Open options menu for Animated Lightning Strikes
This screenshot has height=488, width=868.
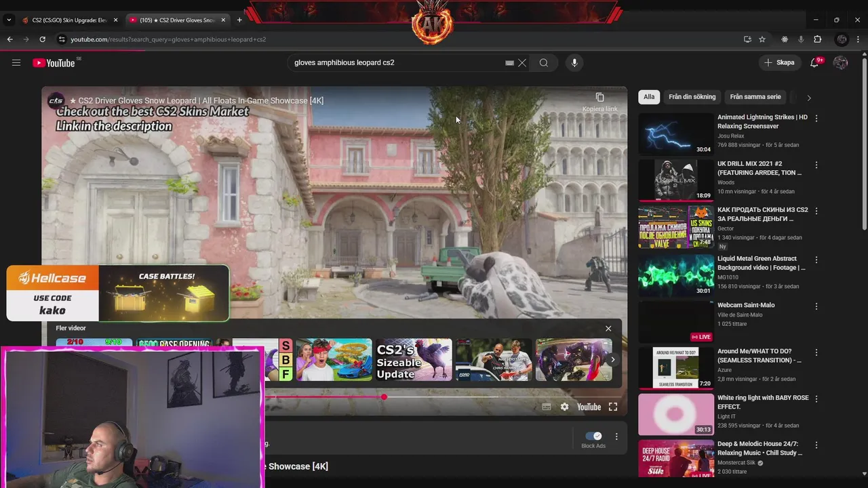(816, 118)
